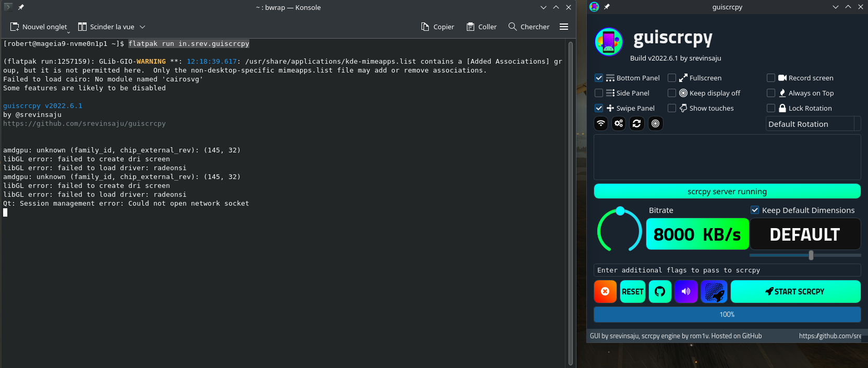
Task: Enable the Fullscreen checkbox
Action: click(672, 78)
